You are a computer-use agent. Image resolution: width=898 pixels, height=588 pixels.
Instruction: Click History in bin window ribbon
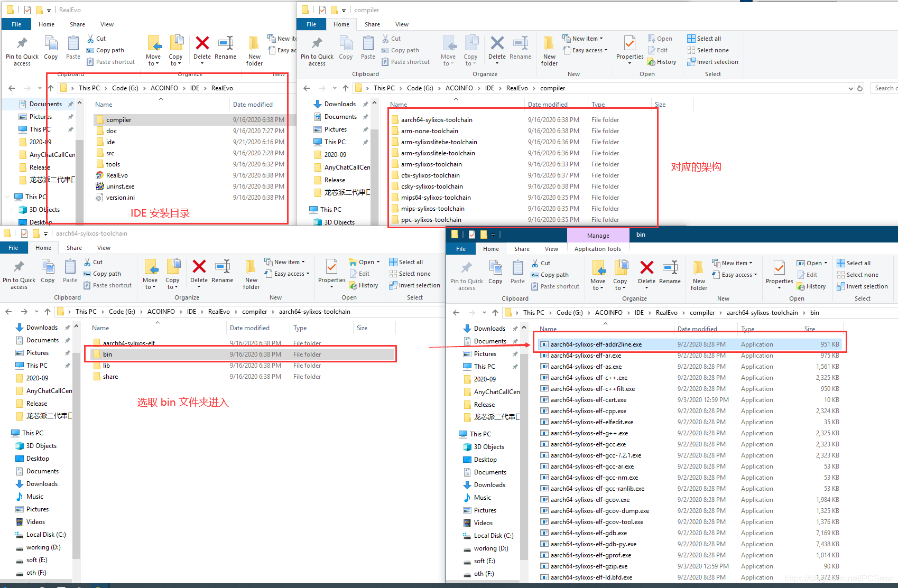pos(811,286)
